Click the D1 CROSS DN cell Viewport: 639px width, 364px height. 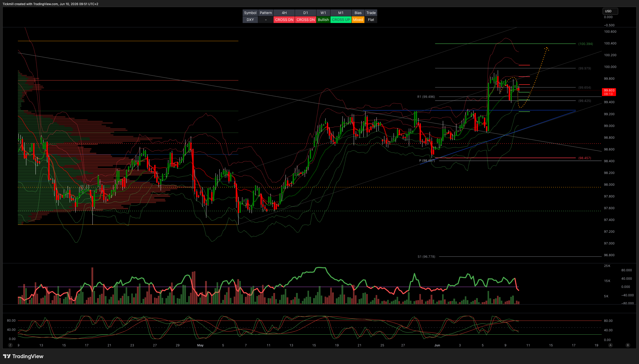(305, 20)
